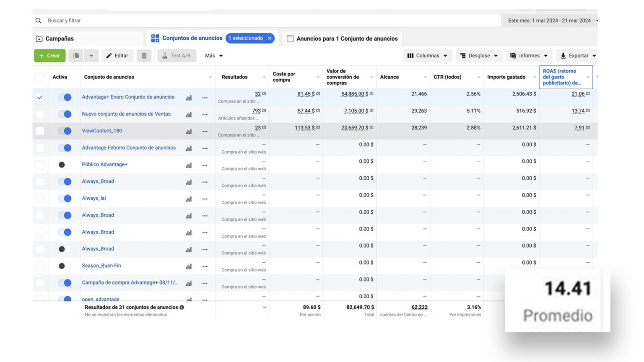This screenshot has width=644, height=362.
Task: Click the 62,222 total reach value
Action: (x=419, y=307)
